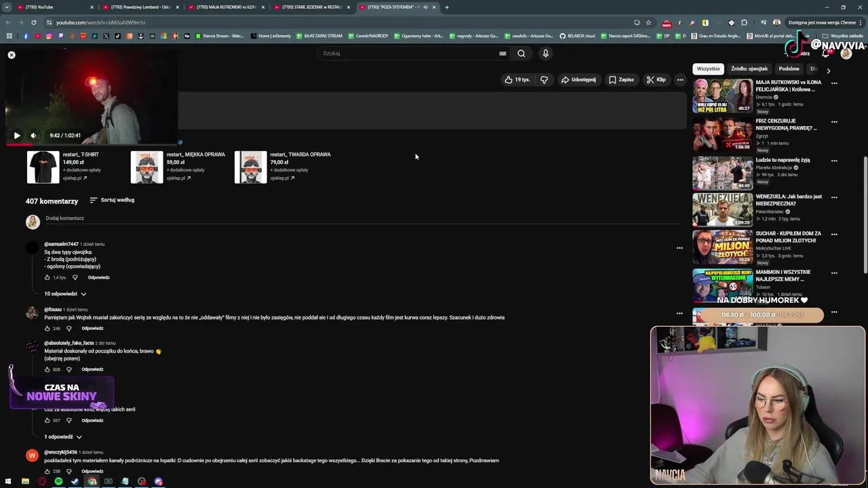Open MAJA RUTKOWSKI vs ILONA video thumbnail
This screenshot has width=868, height=488.
click(722, 96)
